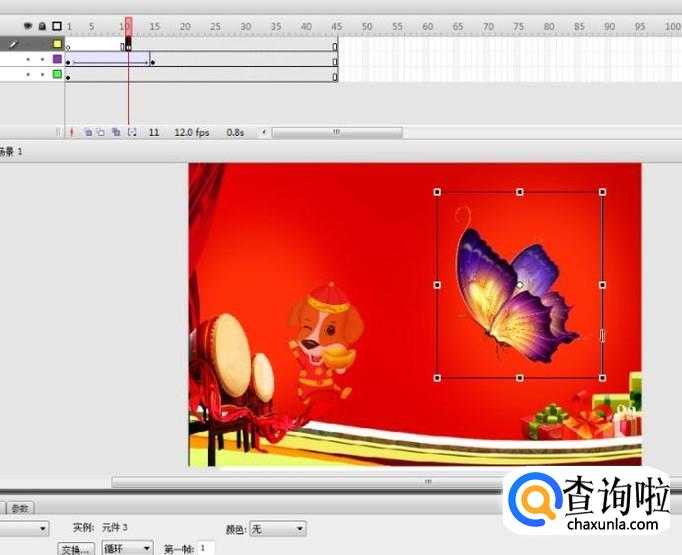Click the frame rate value 12.0 fps
Image resolution: width=682 pixels, height=555 pixels.
pos(192,132)
